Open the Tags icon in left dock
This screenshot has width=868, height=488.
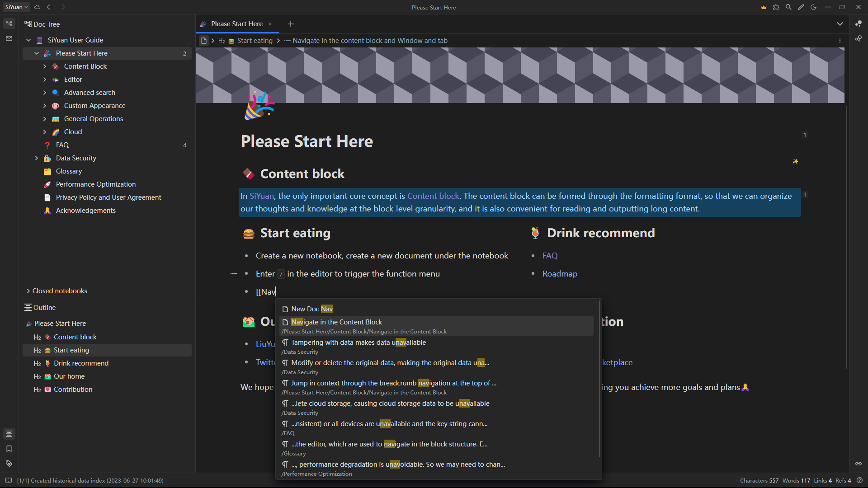[x=9, y=464]
